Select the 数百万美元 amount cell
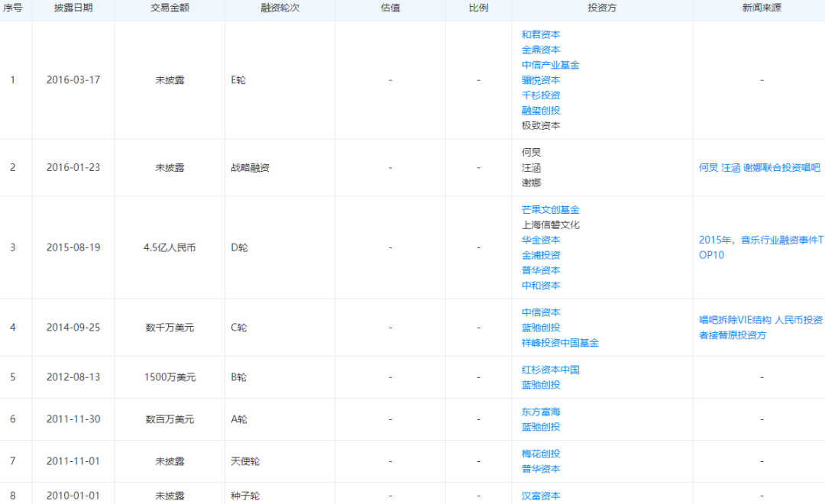The image size is (825, 504). point(170,419)
